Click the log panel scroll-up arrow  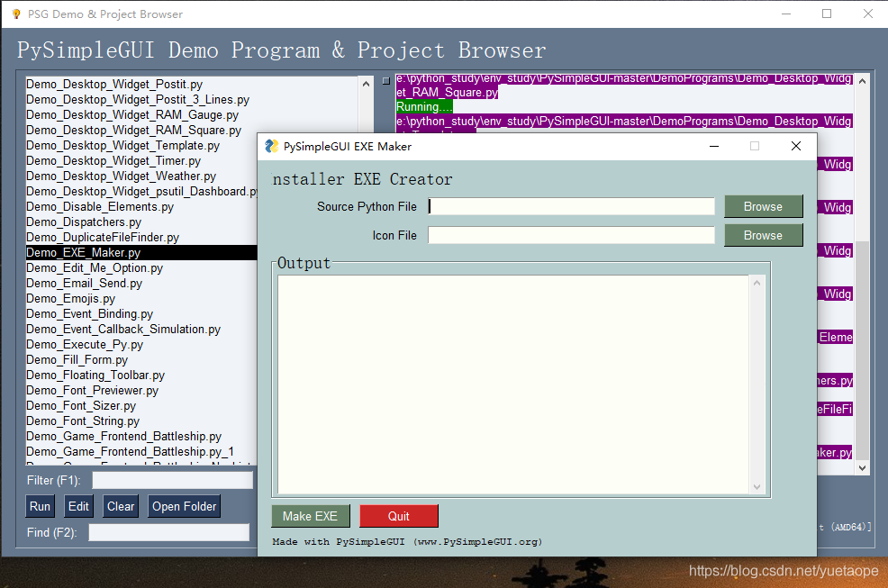point(862,81)
